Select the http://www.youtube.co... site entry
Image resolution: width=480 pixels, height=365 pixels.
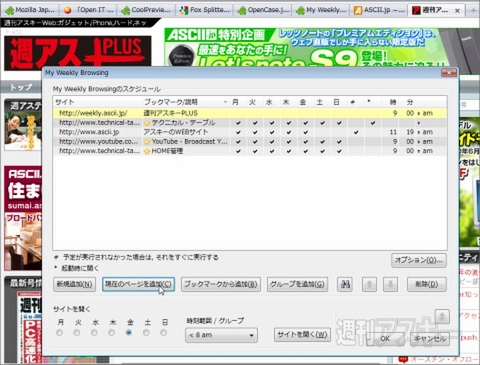click(x=98, y=142)
